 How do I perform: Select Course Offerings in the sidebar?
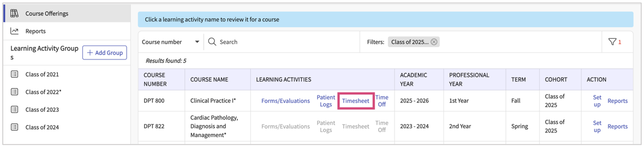click(47, 13)
